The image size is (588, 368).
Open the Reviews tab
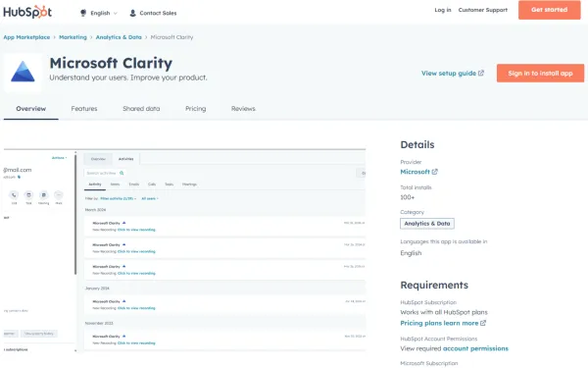tap(243, 109)
